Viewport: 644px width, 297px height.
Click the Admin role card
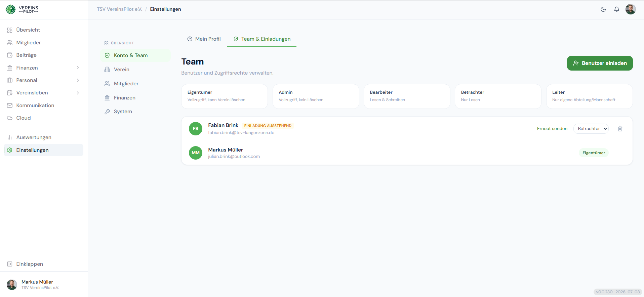[316, 96]
